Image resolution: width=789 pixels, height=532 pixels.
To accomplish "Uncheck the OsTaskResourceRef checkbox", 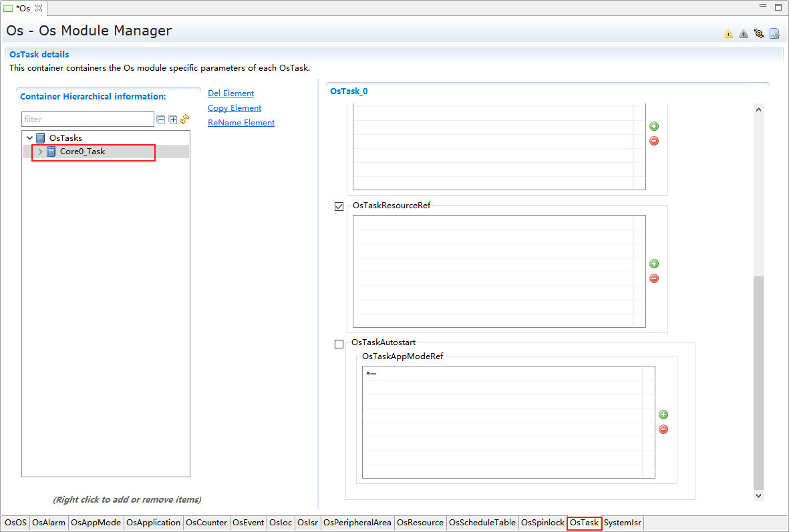I will tap(339, 206).
